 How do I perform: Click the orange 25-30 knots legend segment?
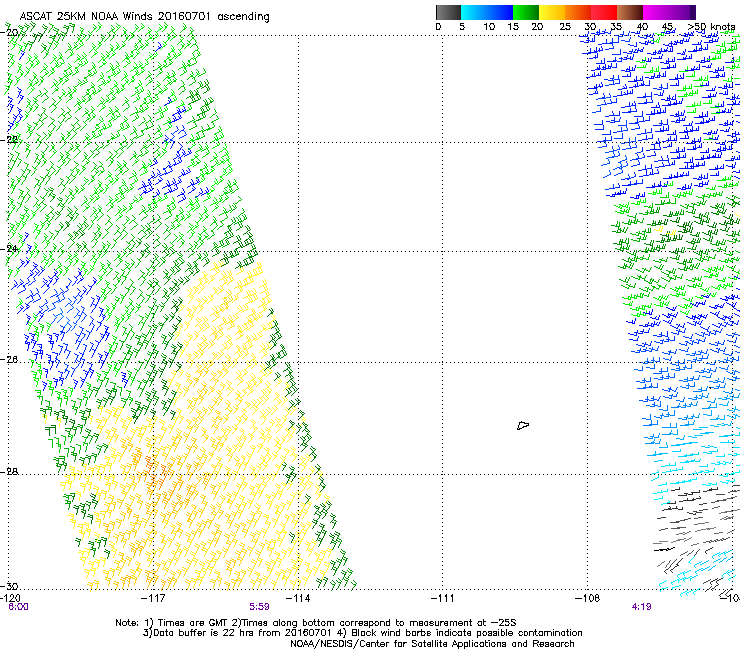(x=578, y=12)
